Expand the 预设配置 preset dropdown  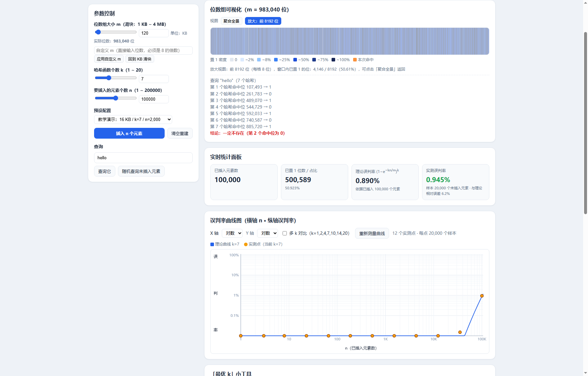click(133, 119)
